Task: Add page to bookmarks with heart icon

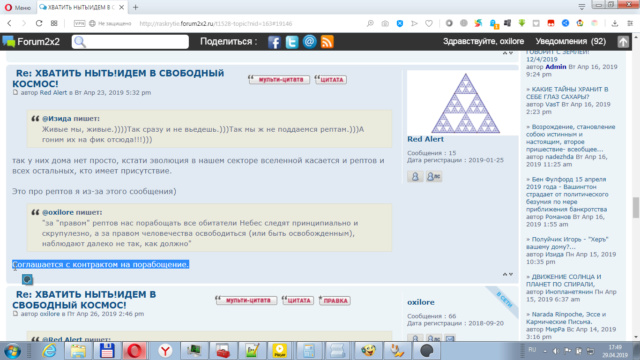Action: tap(429, 23)
